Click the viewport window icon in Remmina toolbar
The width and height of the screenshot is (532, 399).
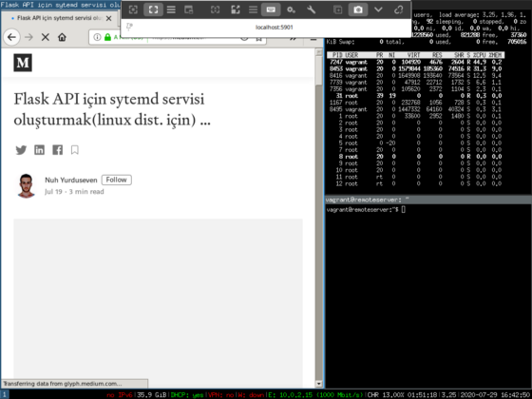189,9
